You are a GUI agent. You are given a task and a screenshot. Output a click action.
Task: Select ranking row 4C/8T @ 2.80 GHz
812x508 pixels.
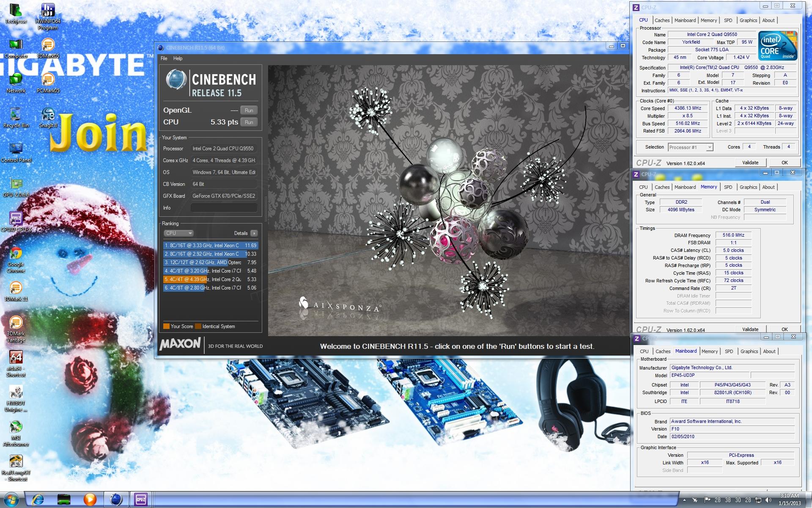point(210,288)
